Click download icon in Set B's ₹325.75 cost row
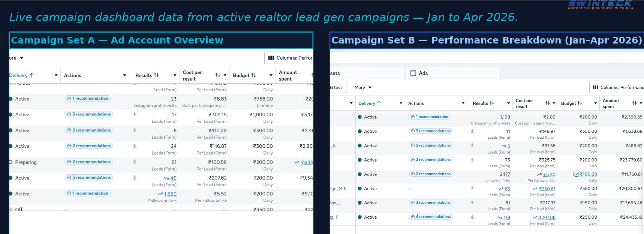This screenshot has width=644, height=234. [x=472, y=159]
